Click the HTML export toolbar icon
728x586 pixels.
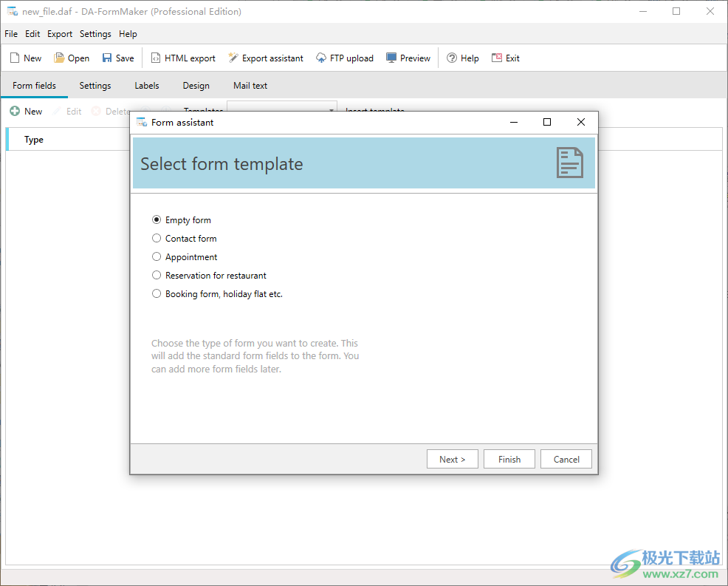click(x=156, y=58)
